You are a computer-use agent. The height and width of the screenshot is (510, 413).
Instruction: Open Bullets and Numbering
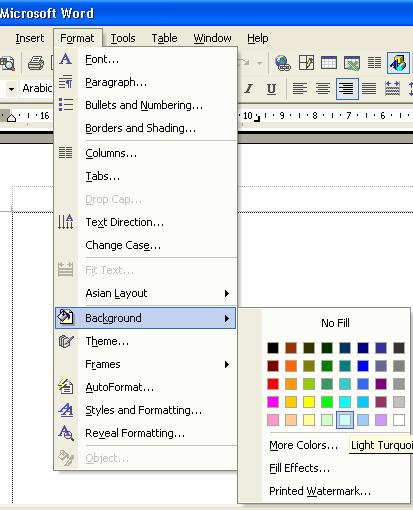145,105
